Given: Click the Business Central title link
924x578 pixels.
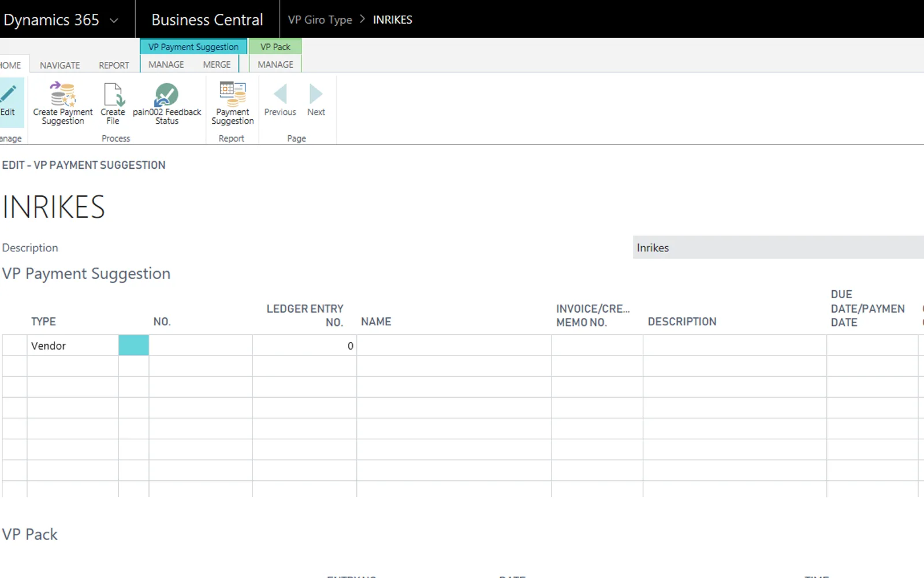Looking at the screenshot, I should coord(207,20).
